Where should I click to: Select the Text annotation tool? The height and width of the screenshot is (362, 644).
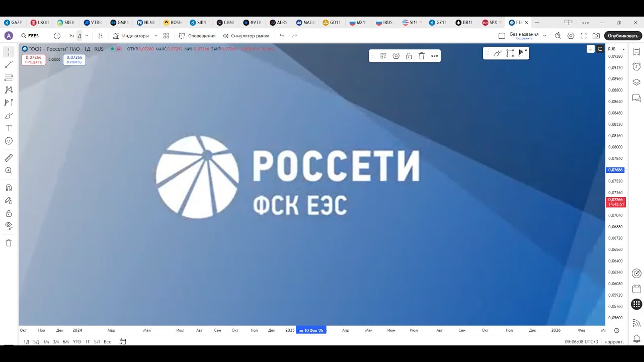[9, 128]
